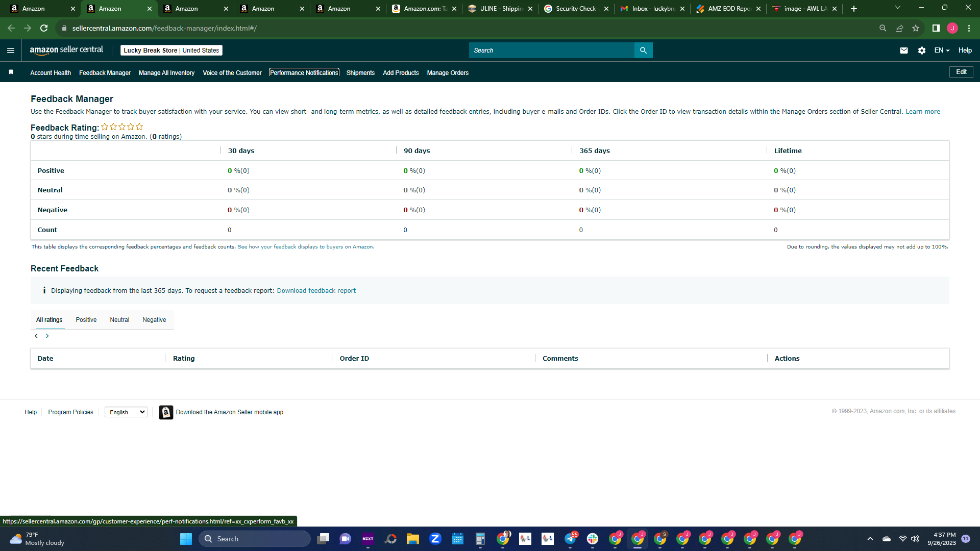This screenshot has width=980, height=551.
Task: Open the Chrome side panel
Action: click(936, 28)
